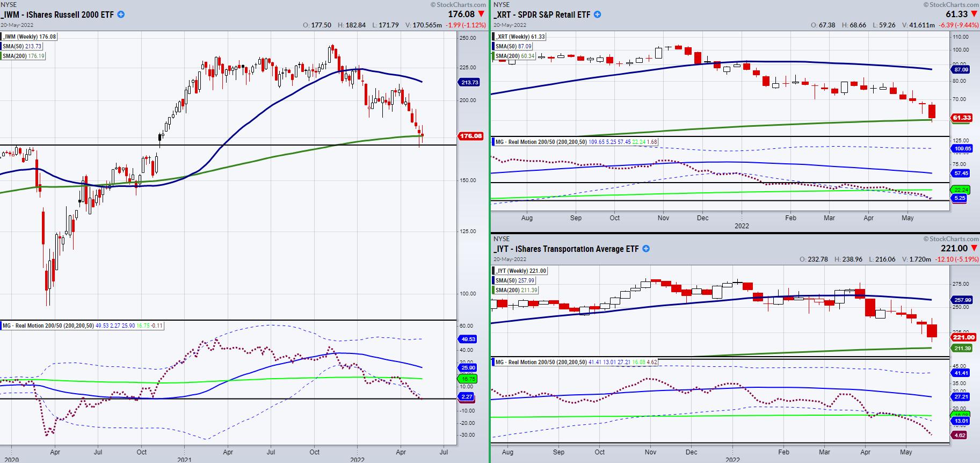Click the blue 213.73 price tag on IWM axis
This screenshot has height=463, width=980.
[470, 82]
